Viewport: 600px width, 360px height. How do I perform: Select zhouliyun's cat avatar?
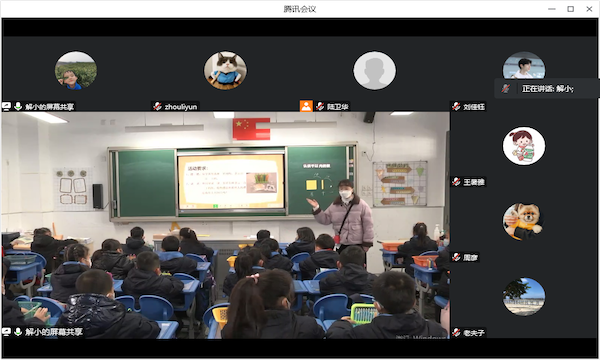tap(225, 71)
